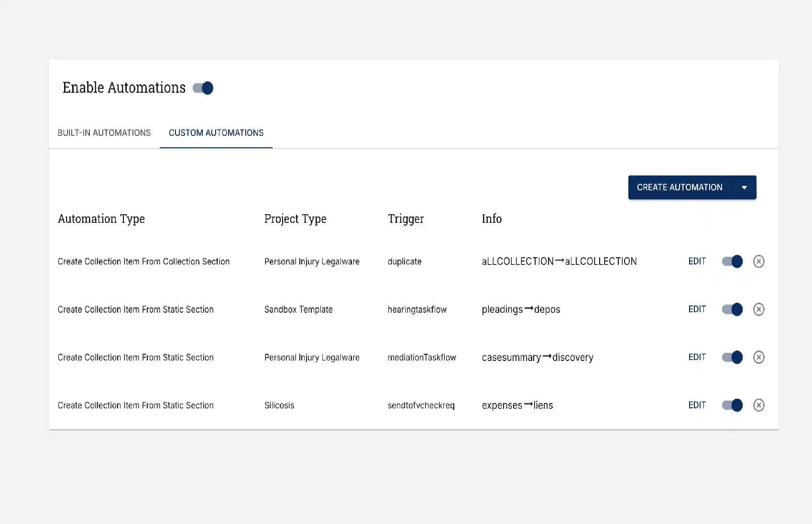Edit the casesummary to discovery automation
The image size is (812, 524).
(697, 357)
